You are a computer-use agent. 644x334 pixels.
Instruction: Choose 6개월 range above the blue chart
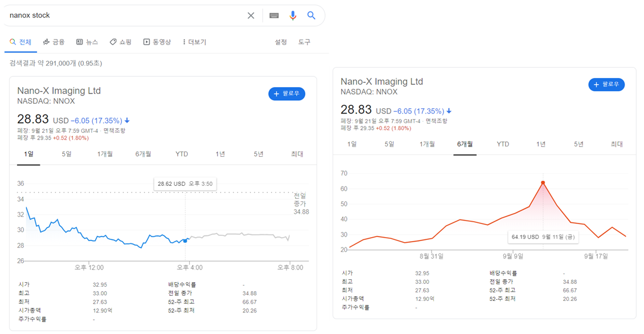[143, 154]
